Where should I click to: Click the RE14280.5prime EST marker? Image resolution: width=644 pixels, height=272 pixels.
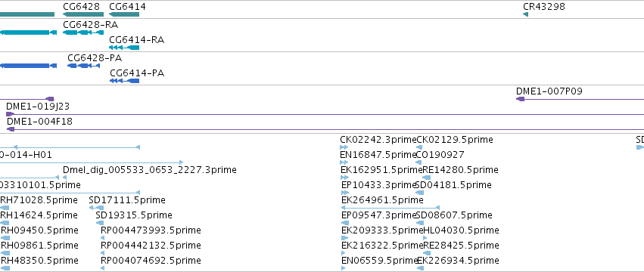pos(426,178)
